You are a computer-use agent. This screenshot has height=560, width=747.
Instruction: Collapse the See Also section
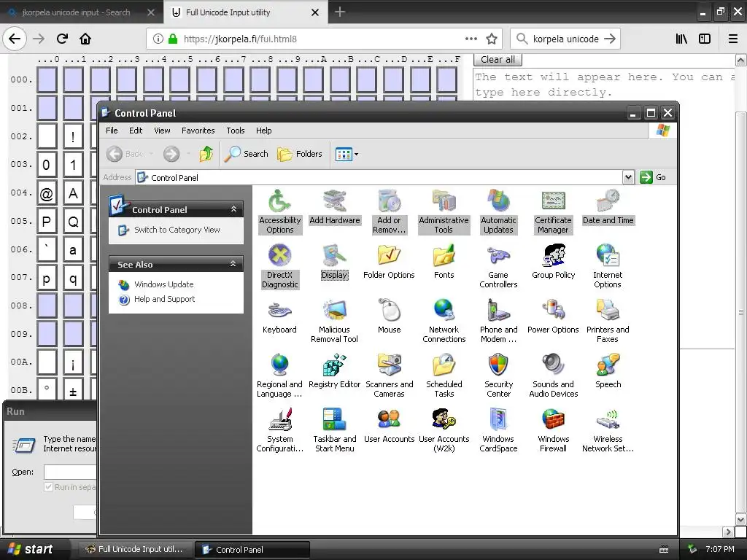click(x=233, y=264)
